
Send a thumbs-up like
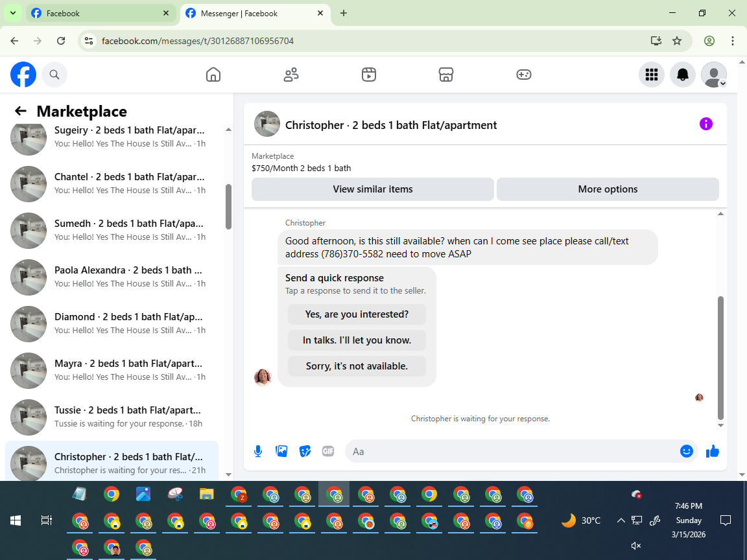pyautogui.click(x=712, y=451)
